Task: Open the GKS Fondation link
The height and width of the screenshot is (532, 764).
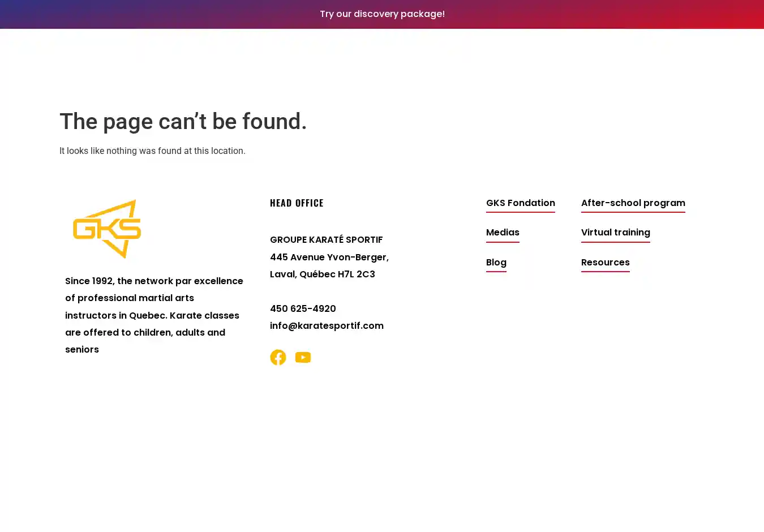Action: pos(520,203)
